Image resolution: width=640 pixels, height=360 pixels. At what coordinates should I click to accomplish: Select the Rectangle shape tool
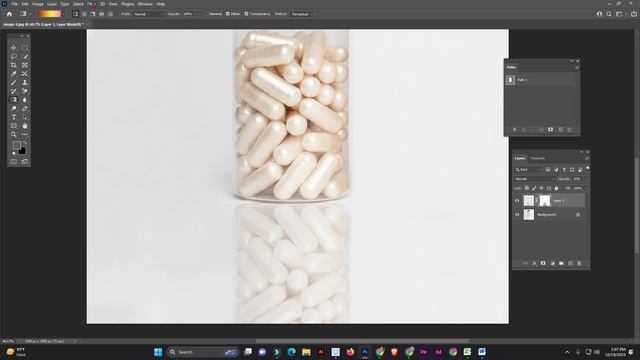13,126
